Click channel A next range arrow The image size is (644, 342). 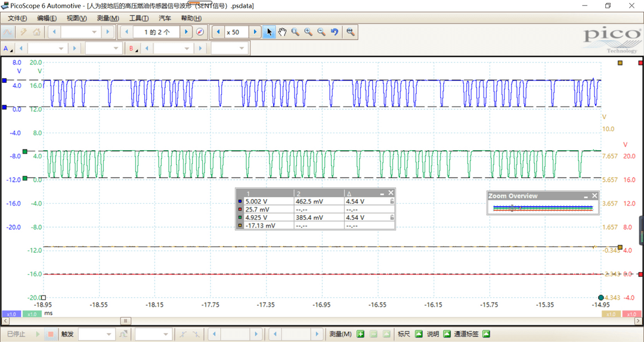coord(75,48)
